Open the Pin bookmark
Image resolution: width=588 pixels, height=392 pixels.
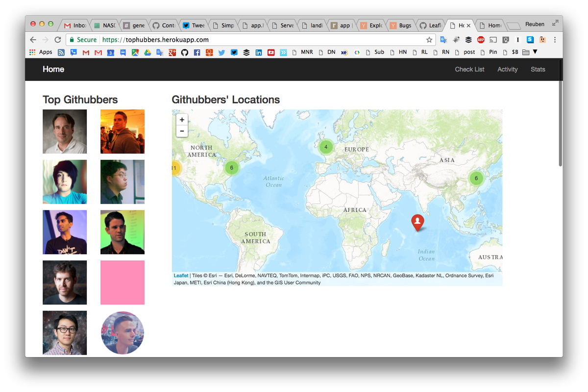pos(489,52)
